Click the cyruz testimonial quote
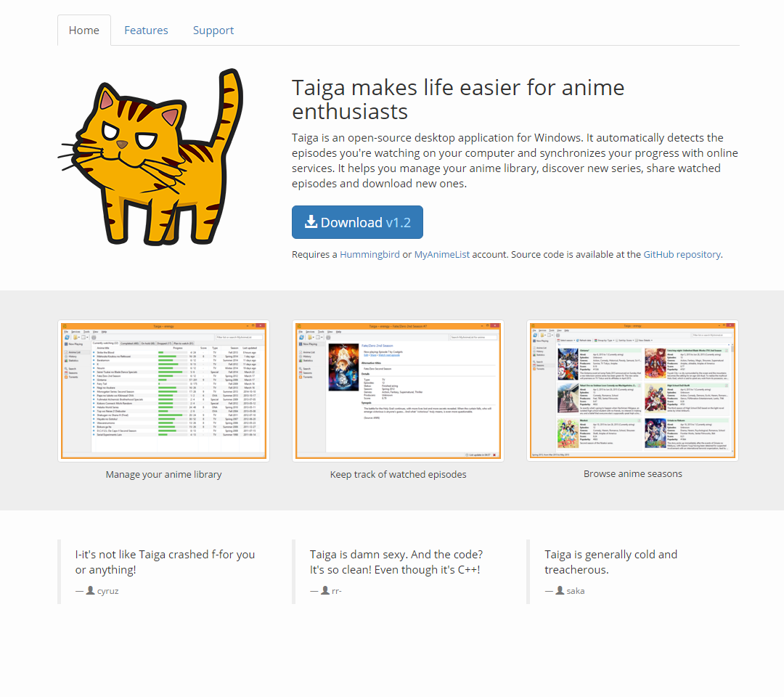This screenshot has height=697, width=784. pyautogui.click(x=165, y=562)
